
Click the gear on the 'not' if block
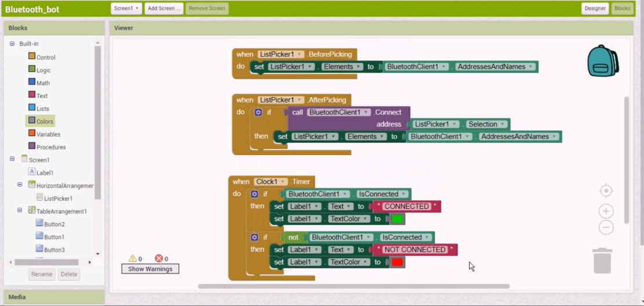tap(254, 237)
